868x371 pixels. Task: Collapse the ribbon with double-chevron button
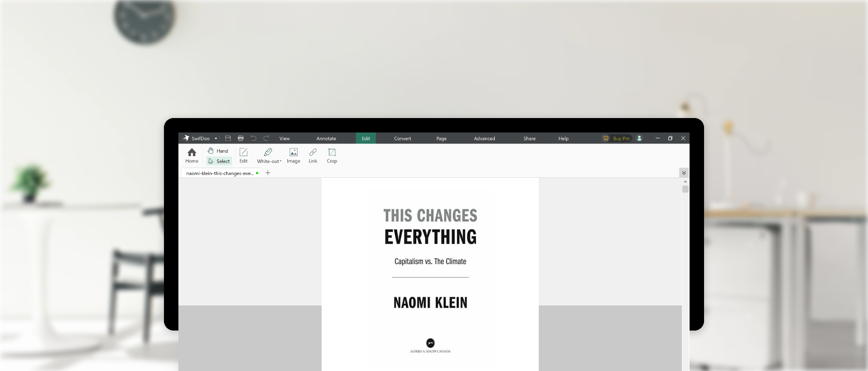684,173
